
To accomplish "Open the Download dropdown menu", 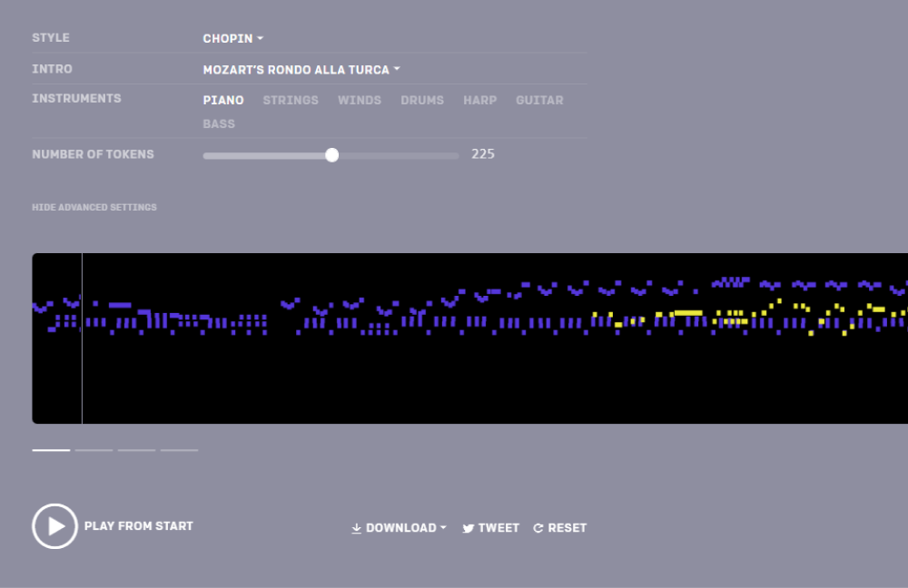I will (x=399, y=528).
